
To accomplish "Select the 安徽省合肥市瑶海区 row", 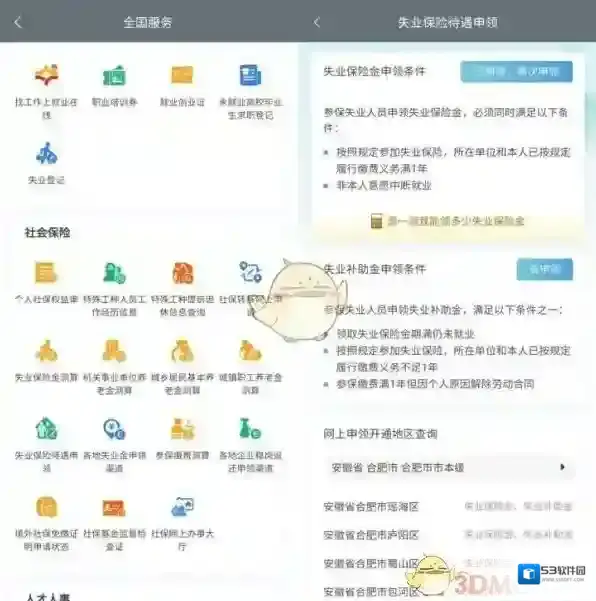I will coord(448,507).
